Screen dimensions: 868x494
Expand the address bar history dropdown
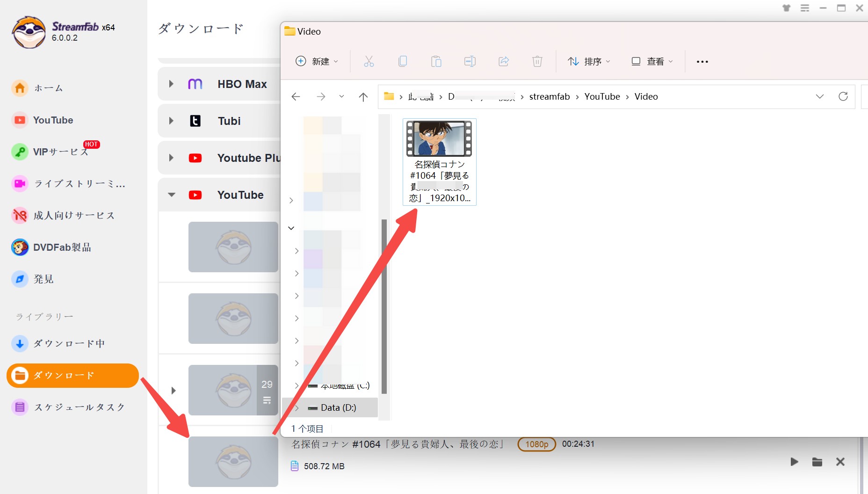pyautogui.click(x=819, y=96)
